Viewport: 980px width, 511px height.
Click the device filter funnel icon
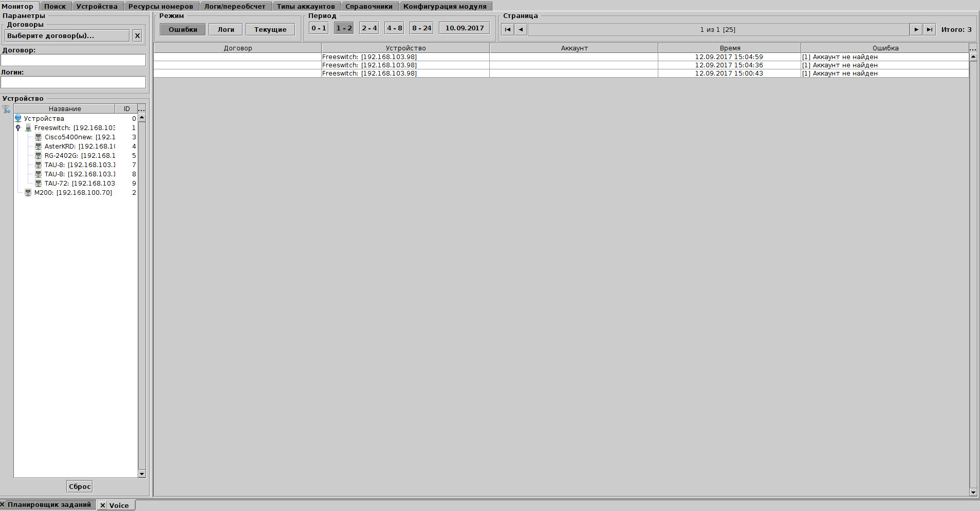click(x=6, y=109)
